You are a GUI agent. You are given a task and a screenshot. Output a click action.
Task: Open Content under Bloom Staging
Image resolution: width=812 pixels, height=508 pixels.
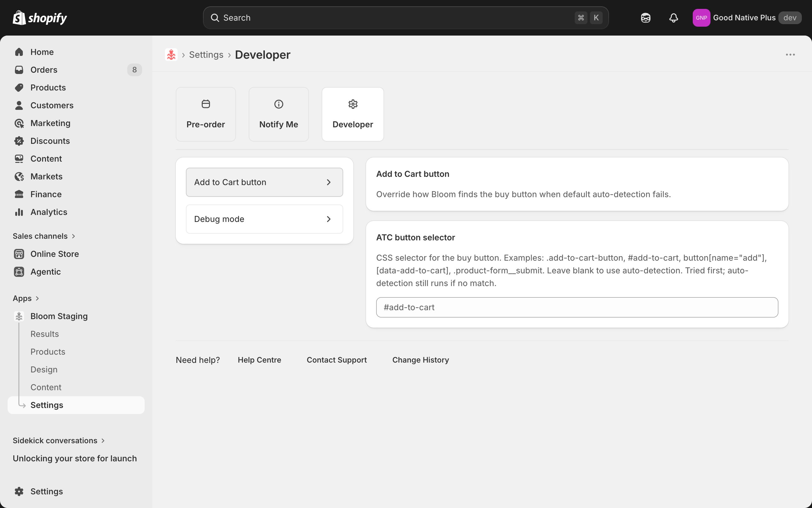coord(46,387)
